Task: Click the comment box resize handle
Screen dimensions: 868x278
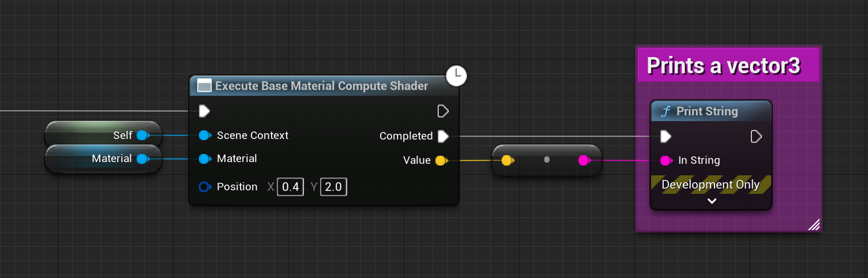Action: (814, 224)
